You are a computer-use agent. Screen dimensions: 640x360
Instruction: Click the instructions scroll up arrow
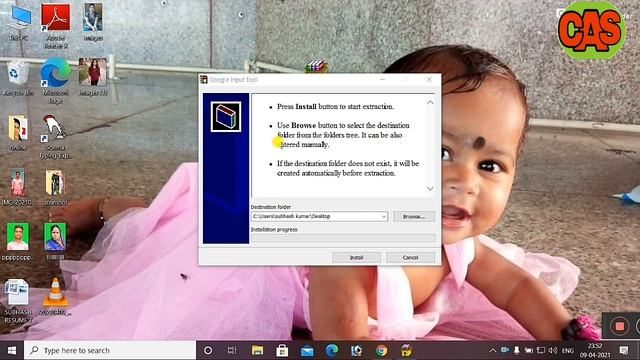[x=430, y=102]
